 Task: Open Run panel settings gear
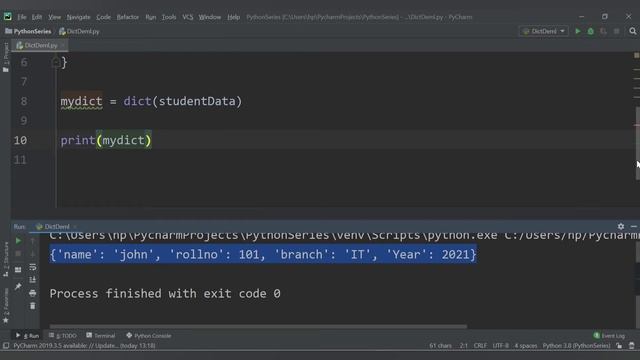click(621, 226)
